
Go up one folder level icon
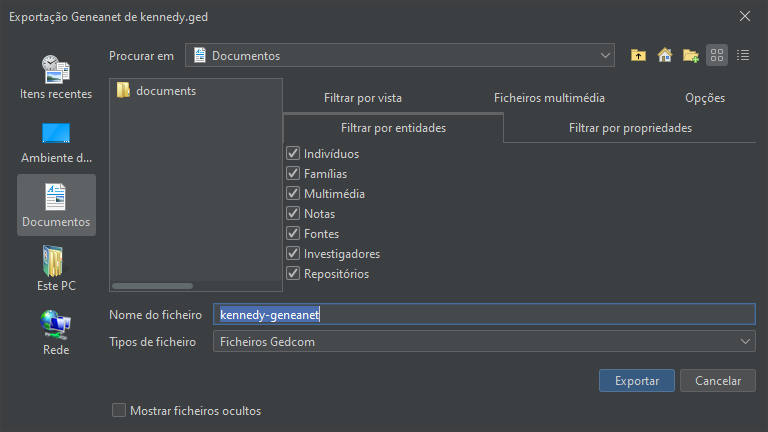coord(638,55)
